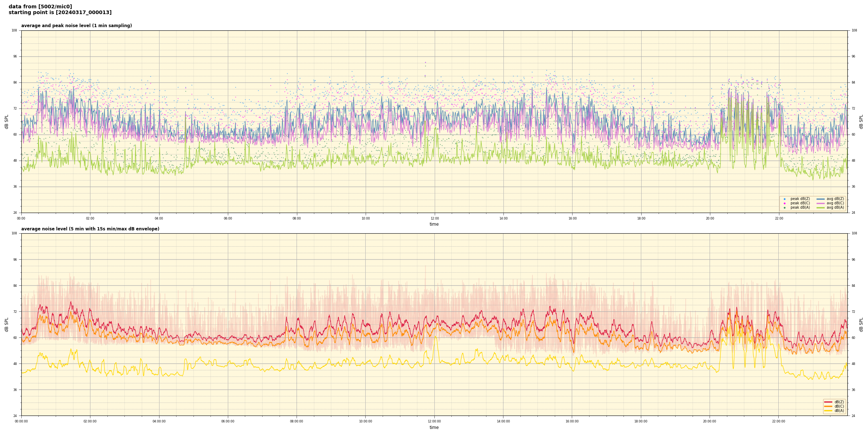
Task: Click yellow dB(A) swatch in bottom legend
Action: pyautogui.click(x=828, y=410)
